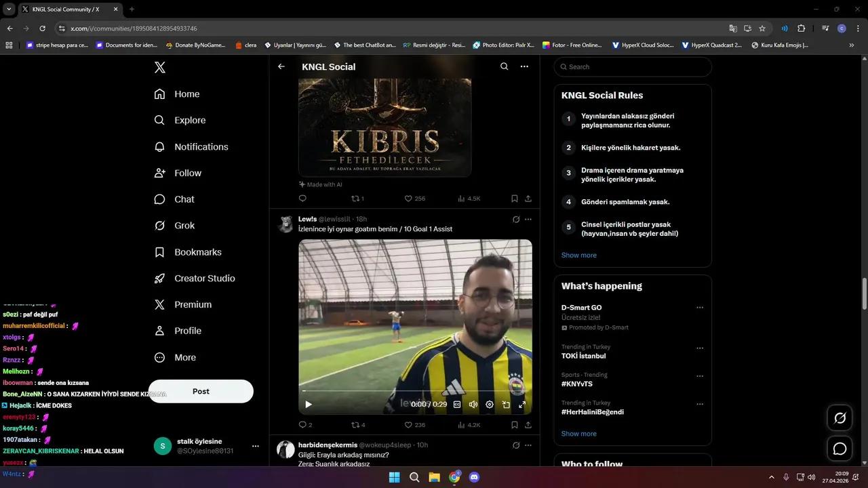Open the Home page from the sidebar
The image size is (868, 488).
(177, 94)
